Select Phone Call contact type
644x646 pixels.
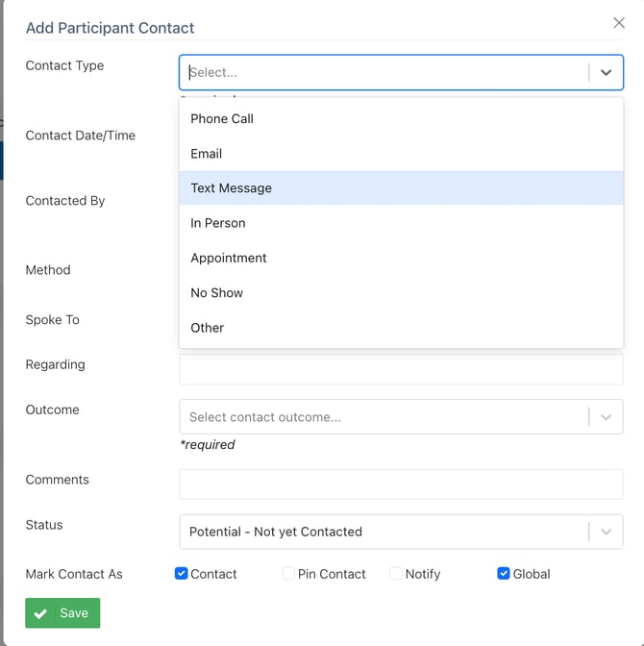(x=222, y=119)
